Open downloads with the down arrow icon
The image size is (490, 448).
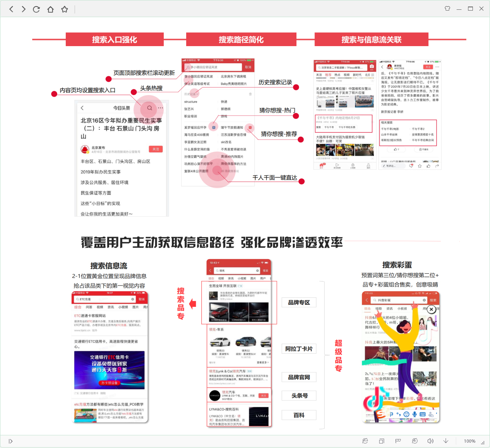click(446, 441)
